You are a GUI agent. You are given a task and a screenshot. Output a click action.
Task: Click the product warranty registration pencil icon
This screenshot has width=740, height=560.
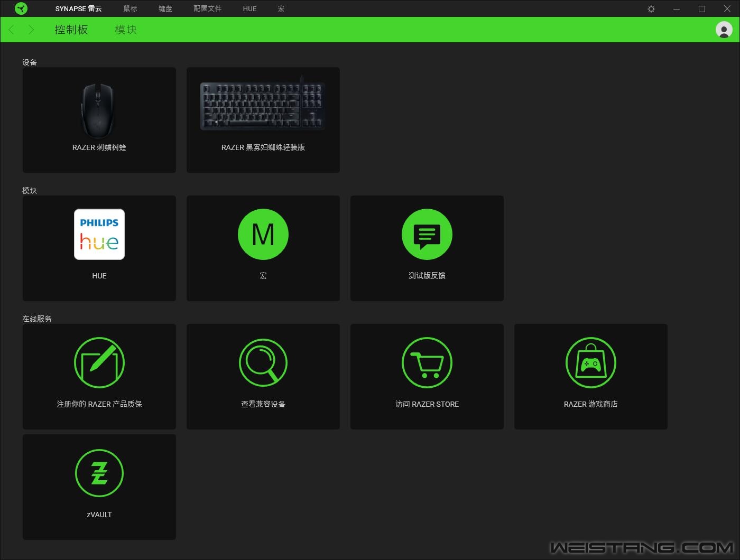99,363
